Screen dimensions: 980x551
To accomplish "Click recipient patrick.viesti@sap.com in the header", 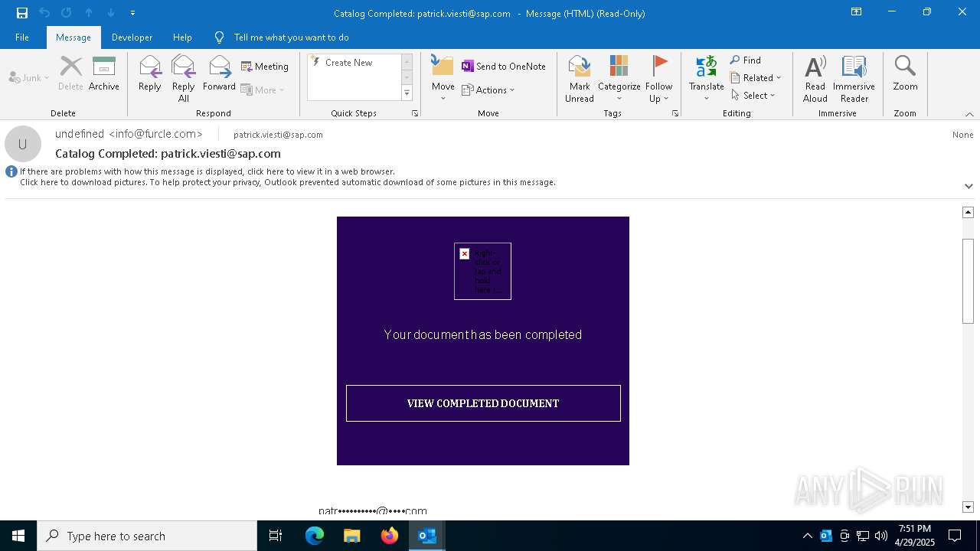I will (x=278, y=135).
